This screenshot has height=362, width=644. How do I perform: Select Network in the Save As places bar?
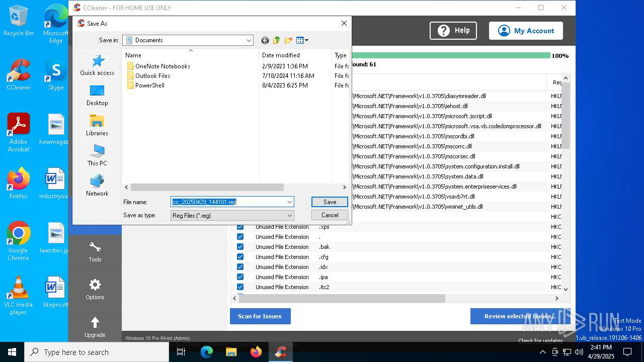tap(97, 186)
